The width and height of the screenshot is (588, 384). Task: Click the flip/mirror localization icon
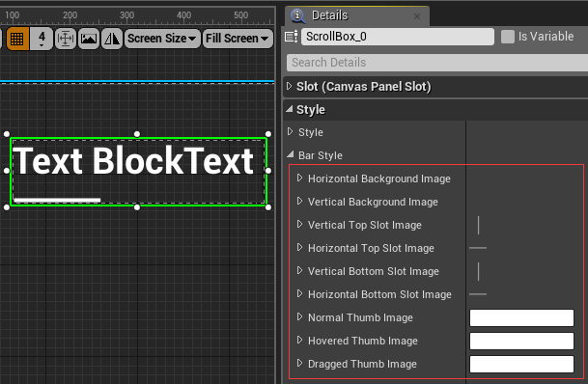click(x=112, y=39)
